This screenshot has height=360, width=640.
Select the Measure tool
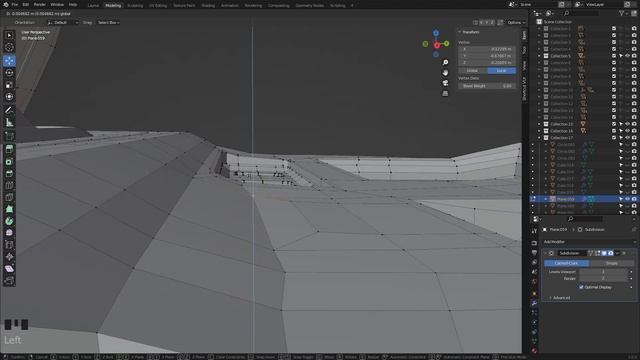click(x=9, y=122)
